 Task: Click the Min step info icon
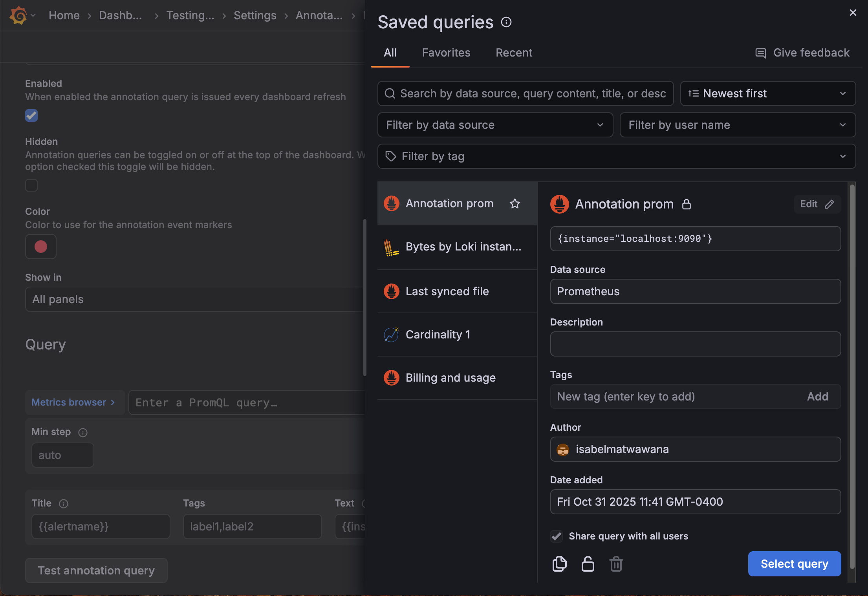pyautogui.click(x=83, y=432)
